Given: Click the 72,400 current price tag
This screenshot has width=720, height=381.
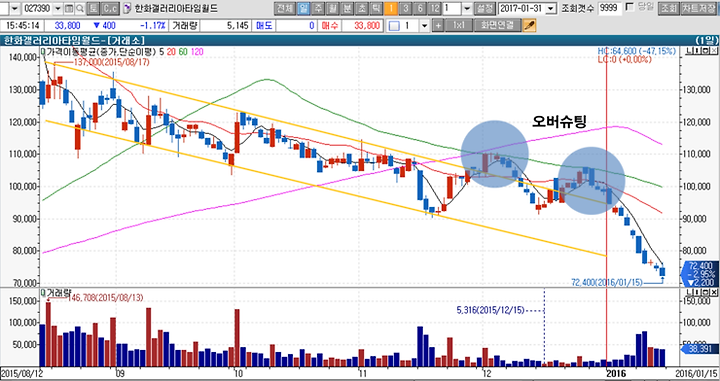Looking at the screenshot, I should [701, 273].
